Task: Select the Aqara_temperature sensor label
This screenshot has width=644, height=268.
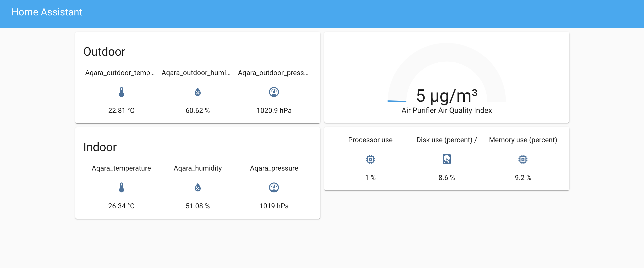Action: 121,168
